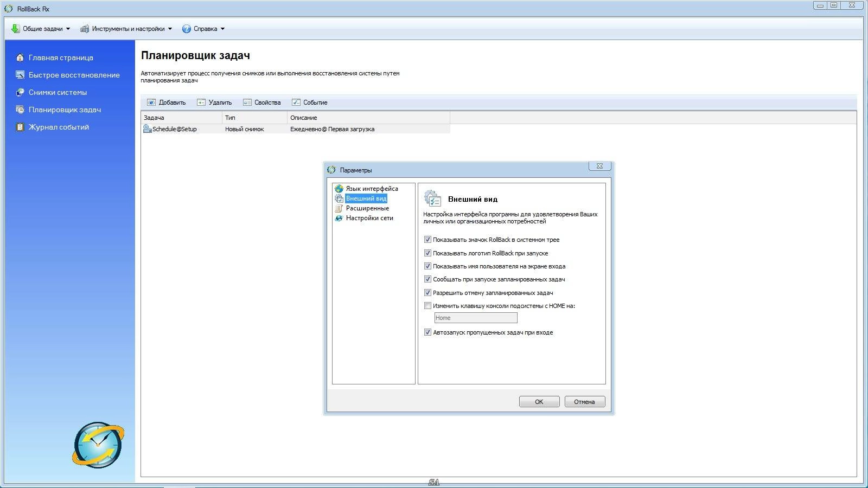
Task: Click the Событие button
Action: 310,102
